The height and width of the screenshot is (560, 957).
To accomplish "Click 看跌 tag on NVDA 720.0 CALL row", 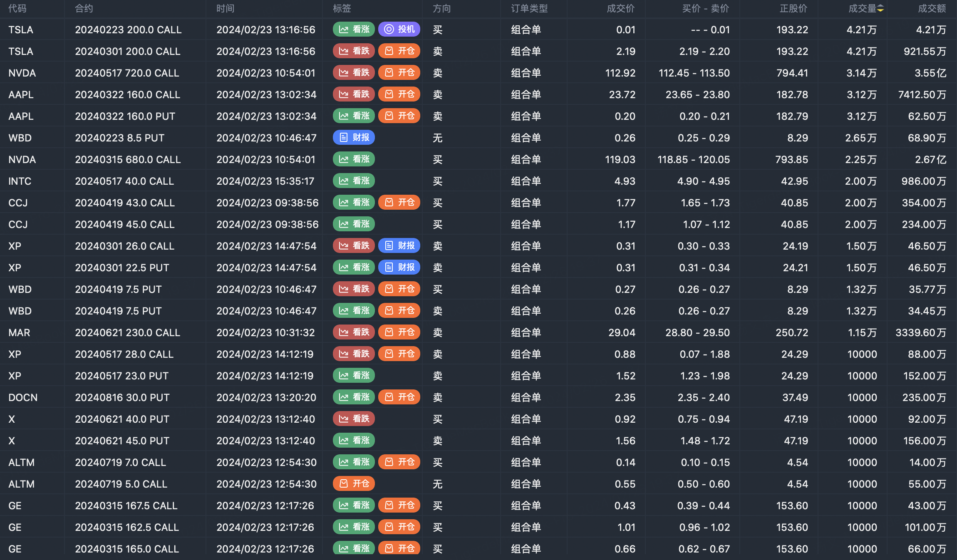I will [x=354, y=72].
